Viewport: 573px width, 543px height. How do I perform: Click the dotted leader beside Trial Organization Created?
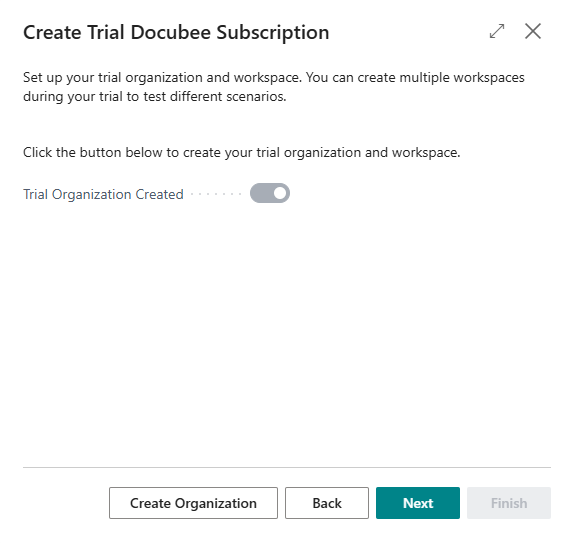[216, 194]
